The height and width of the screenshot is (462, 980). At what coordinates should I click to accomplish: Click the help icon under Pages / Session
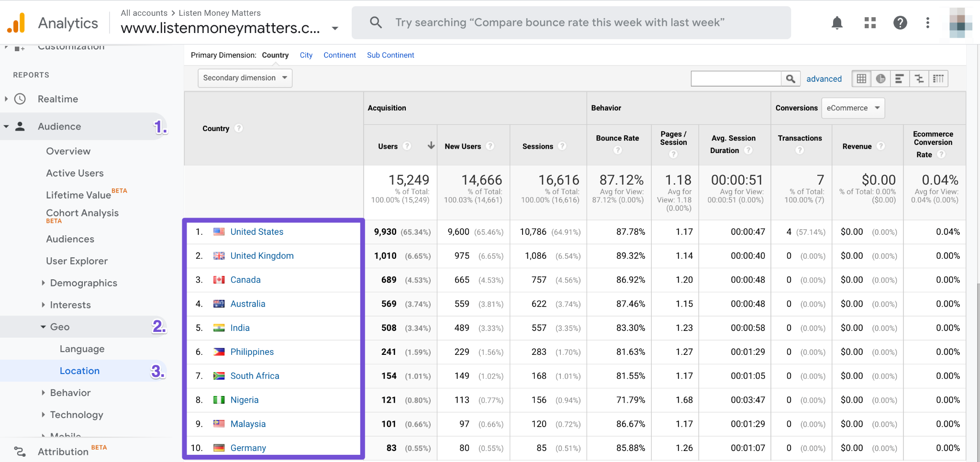[673, 154]
